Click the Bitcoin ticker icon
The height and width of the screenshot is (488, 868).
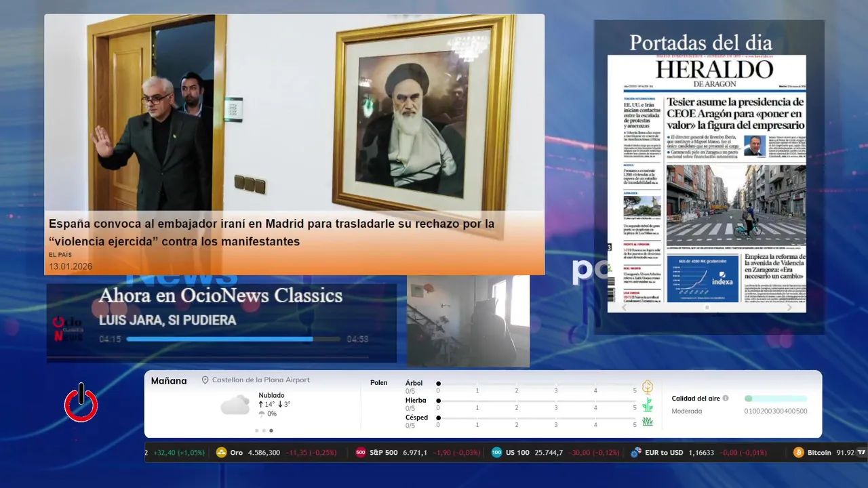[x=799, y=452]
